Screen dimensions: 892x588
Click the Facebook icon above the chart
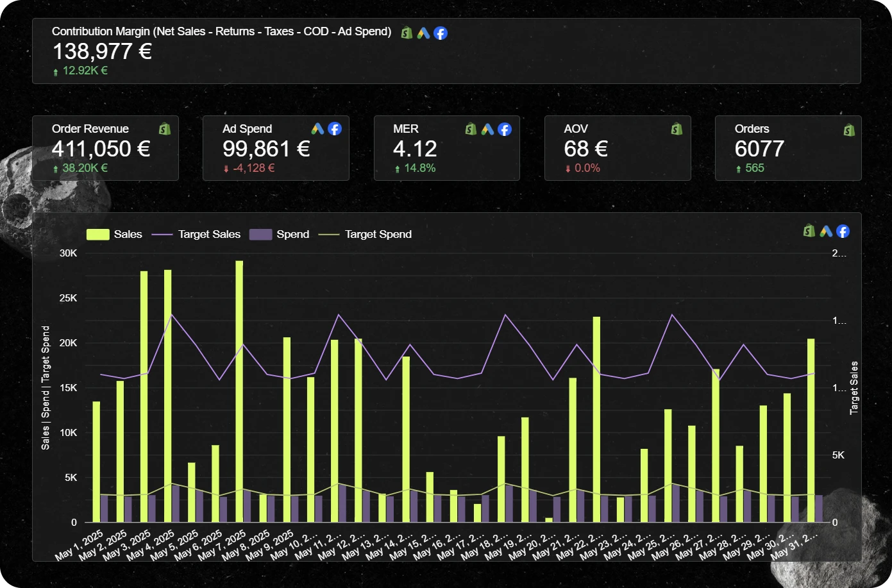pos(843,231)
